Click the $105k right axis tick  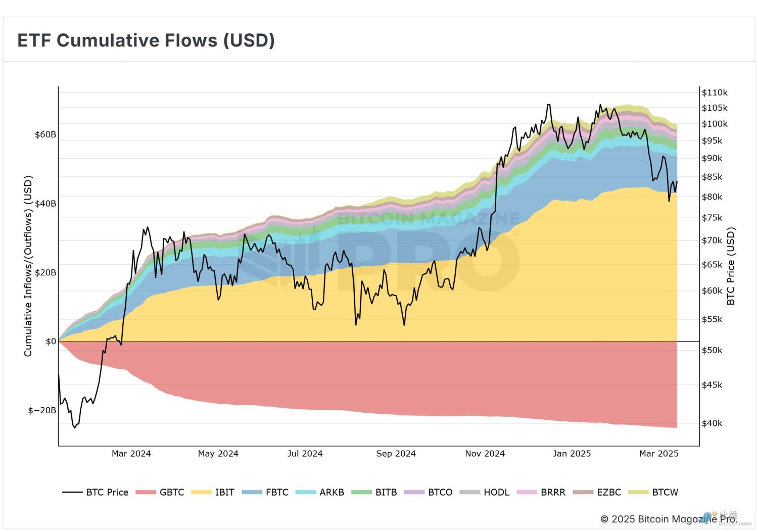[x=715, y=108]
